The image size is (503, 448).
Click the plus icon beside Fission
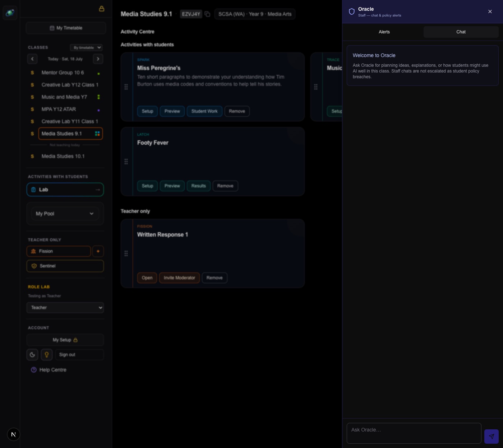click(x=98, y=251)
